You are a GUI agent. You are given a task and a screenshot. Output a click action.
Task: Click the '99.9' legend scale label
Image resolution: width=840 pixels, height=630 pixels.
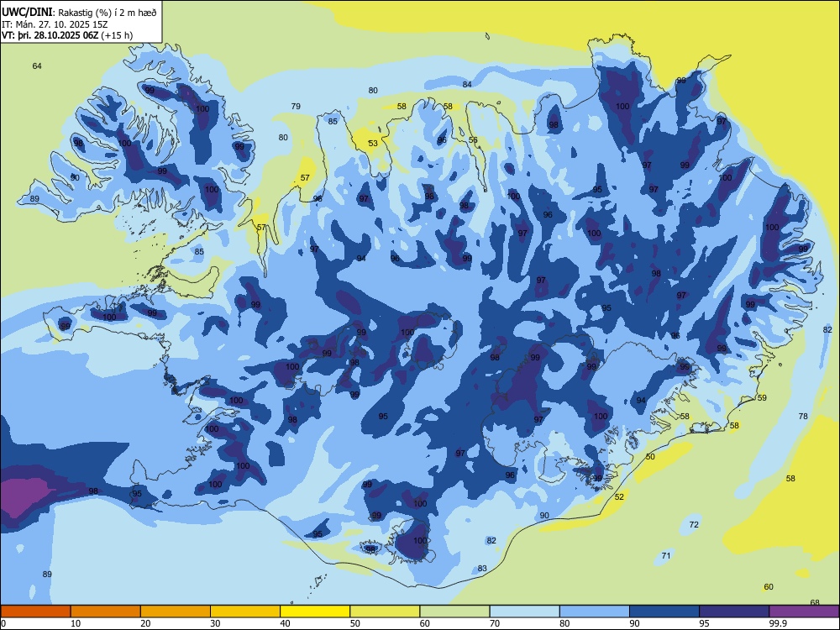778,623
